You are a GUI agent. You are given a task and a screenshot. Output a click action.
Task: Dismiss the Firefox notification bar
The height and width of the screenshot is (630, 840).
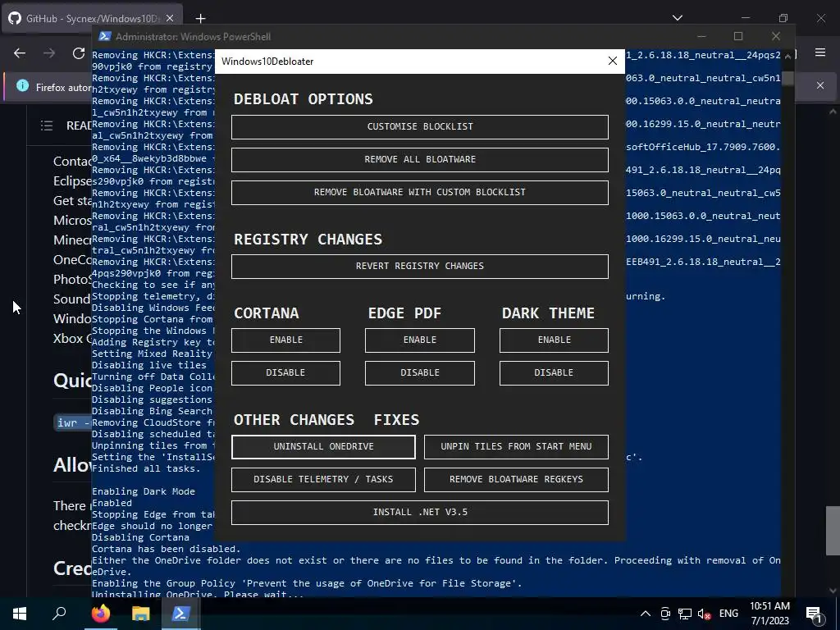pos(819,85)
